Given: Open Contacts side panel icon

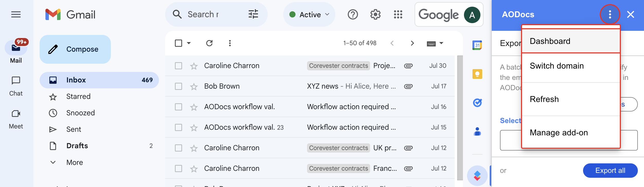Looking at the screenshot, I should 477,132.
